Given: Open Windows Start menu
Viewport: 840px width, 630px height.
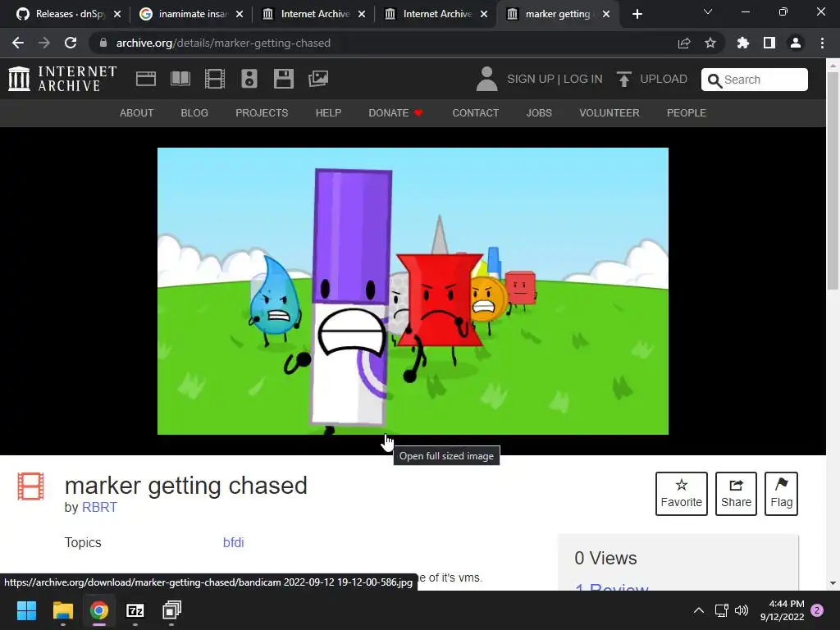Looking at the screenshot, I should [x=26, y=610].
